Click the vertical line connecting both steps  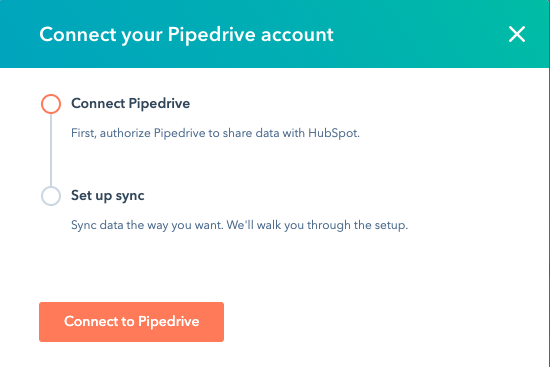tap(51, 150)
